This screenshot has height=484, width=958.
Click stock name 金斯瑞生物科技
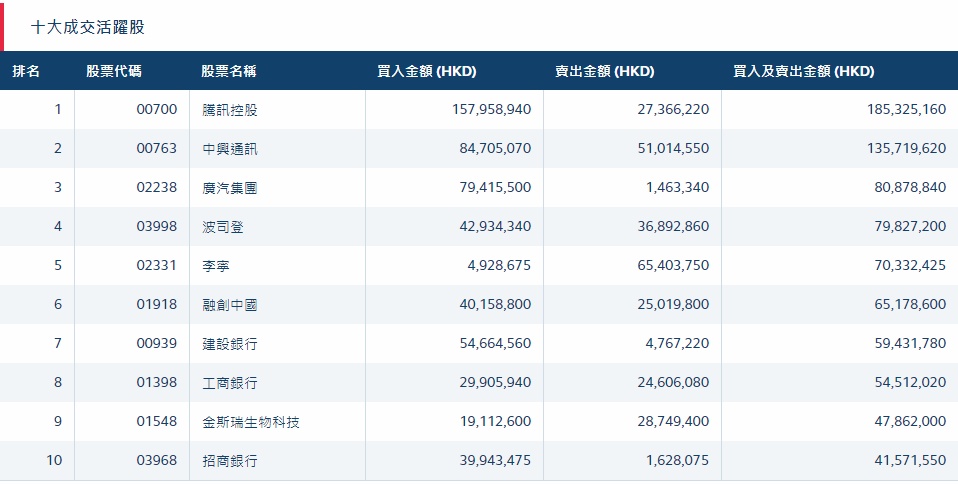point(251,422)
